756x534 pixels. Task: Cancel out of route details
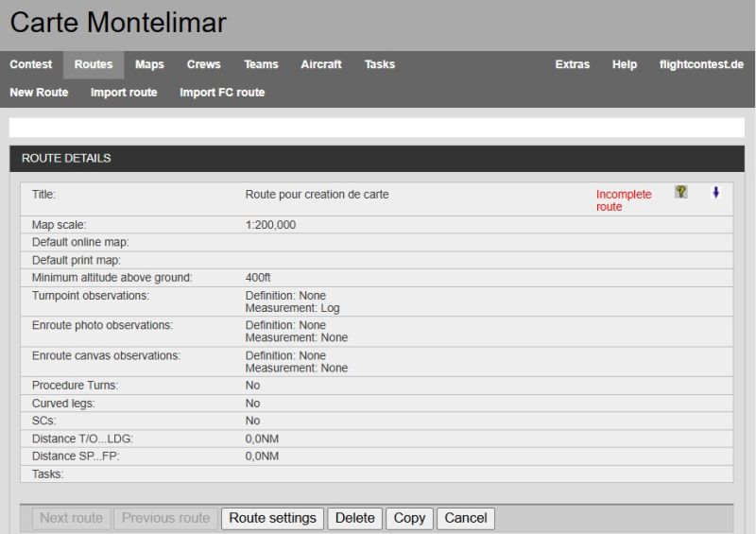coord(466,518)
